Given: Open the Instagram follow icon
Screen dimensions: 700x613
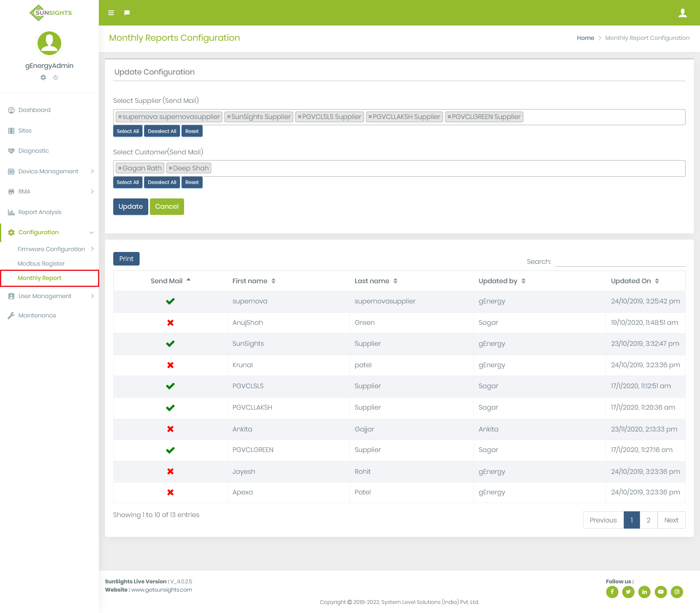Looking at the screenshot, I should (677, 592).
